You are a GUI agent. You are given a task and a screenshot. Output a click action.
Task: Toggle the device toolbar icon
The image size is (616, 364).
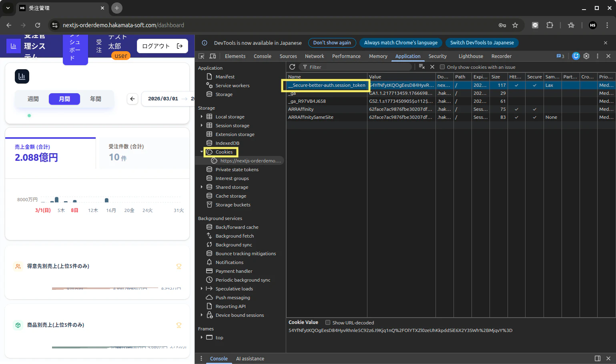(213, 56)
